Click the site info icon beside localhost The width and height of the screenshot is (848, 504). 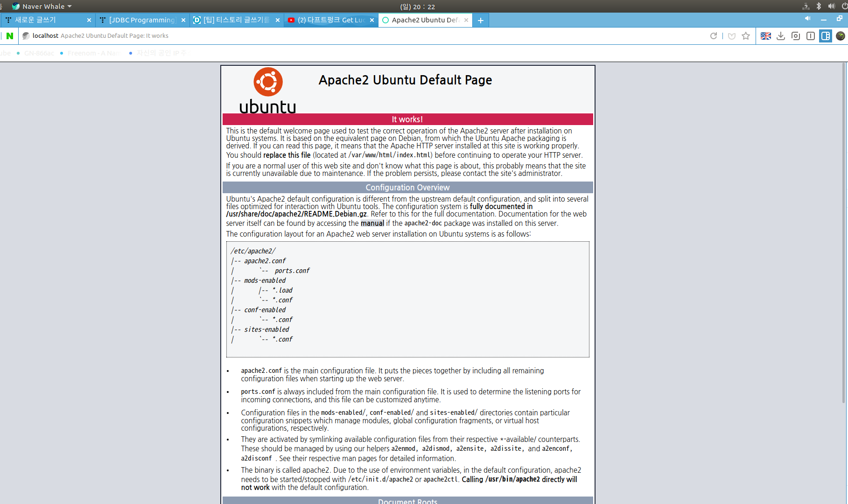click(26, 36)
